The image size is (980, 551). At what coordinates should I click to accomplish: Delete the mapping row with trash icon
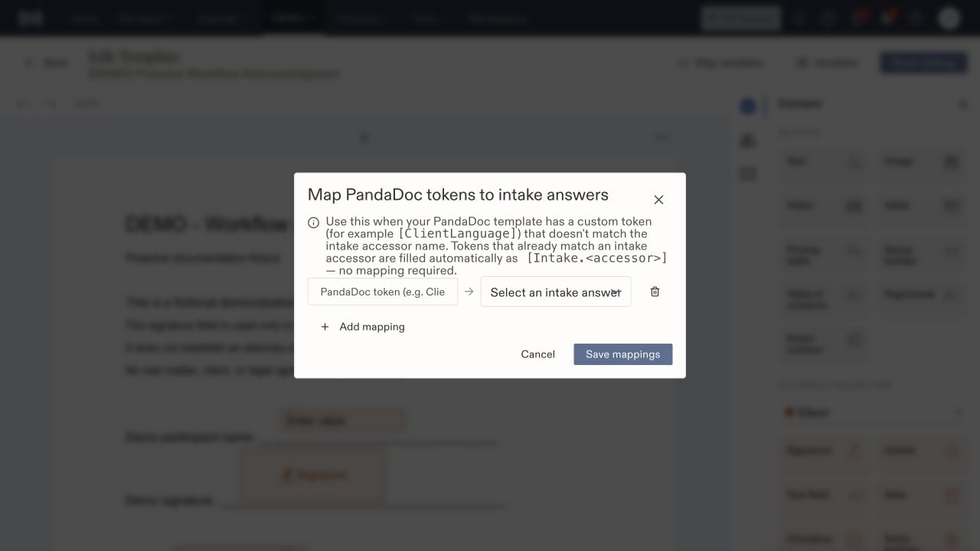[655, 292]
